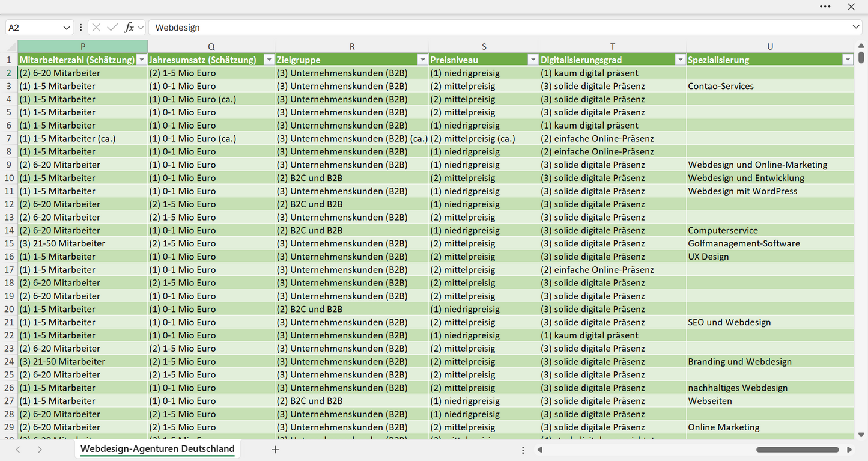Select cell (2) 1-5 Mio Euro in row 24
The image size is (868, 461).
click(211, 362)
